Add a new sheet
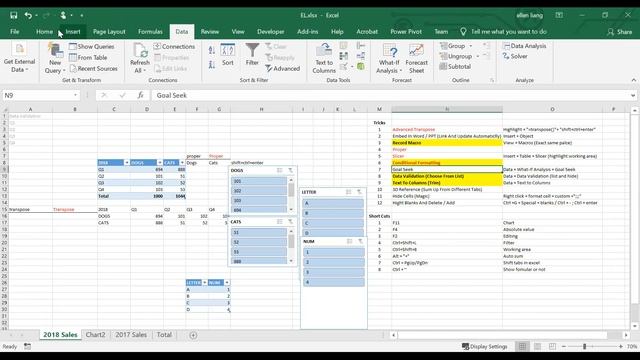 (193, 335)
